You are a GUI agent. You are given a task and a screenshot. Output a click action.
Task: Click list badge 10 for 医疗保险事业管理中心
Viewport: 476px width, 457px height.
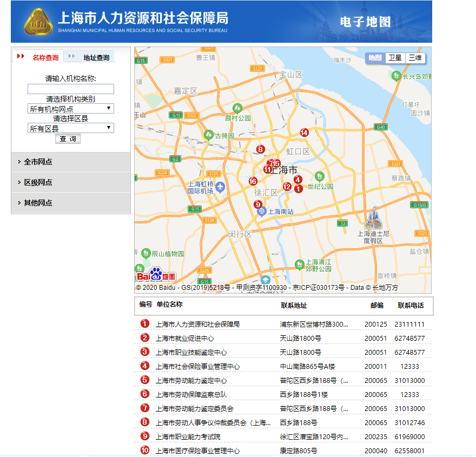tap(145, 450)
